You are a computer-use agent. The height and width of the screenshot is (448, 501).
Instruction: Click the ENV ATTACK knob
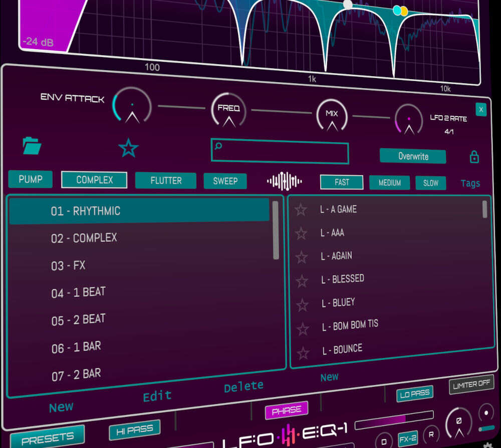click(x=132, y=107)
